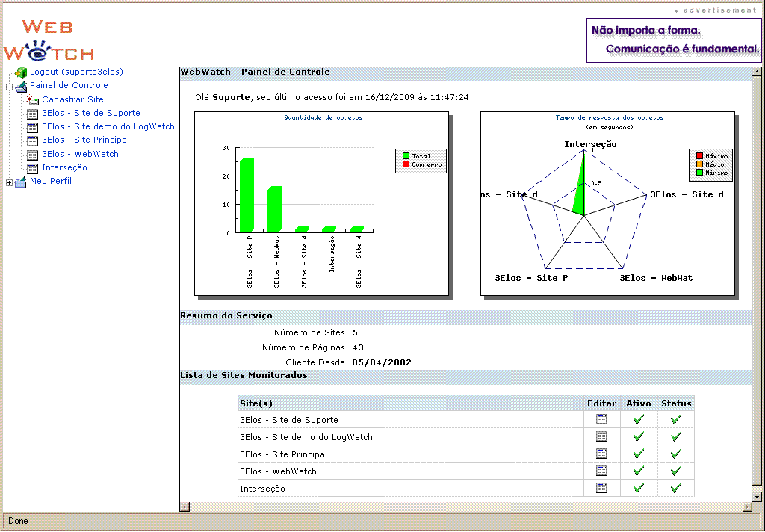Screen dimensions: 765x532
Task: Expand the Meu Perfil tree node
Action: click(x=10, y=182)
